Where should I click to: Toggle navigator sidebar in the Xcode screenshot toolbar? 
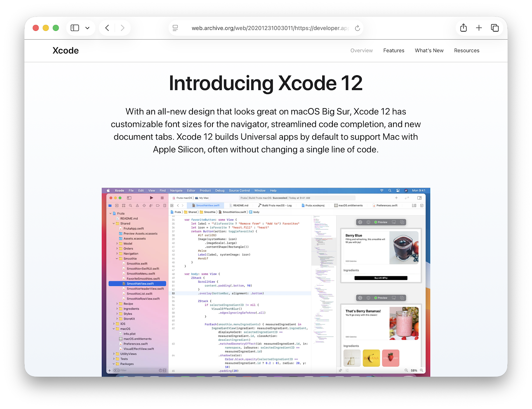tap(129, 198)
